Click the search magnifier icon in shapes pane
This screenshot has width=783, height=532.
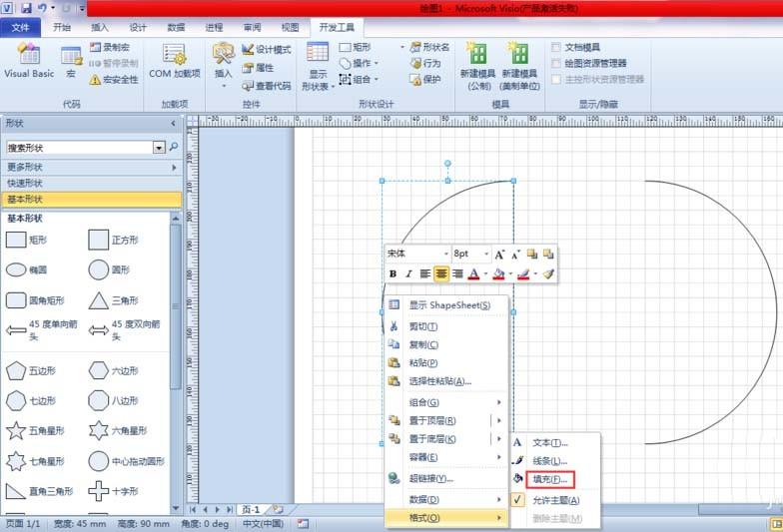pyautogui.click(x=174, y=147)
